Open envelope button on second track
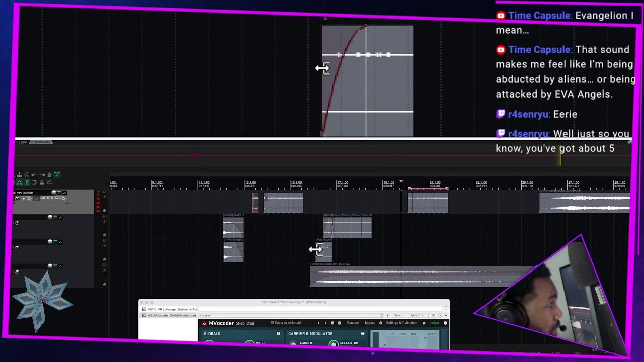644x362 pixels. (61, 217)
